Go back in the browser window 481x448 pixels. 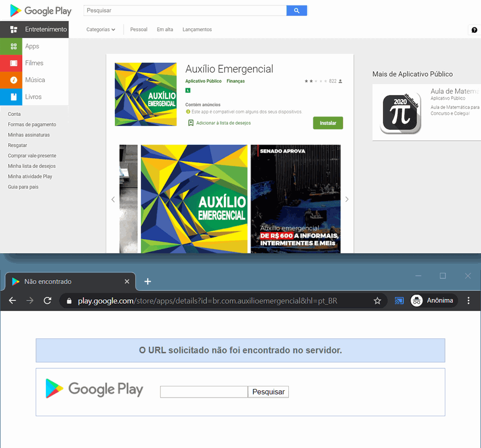[12, 300]
